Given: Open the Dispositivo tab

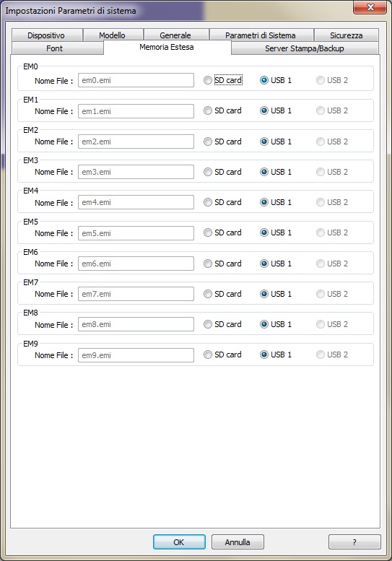Looking at the screenshot, I should (46, 35).
